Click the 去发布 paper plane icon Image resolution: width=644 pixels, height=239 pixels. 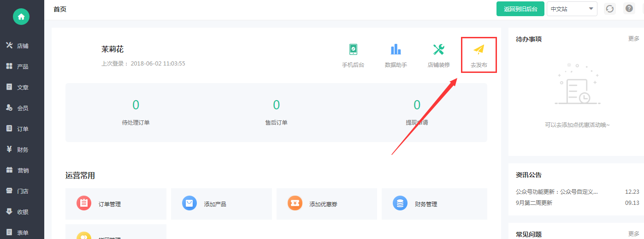(479, 49)
